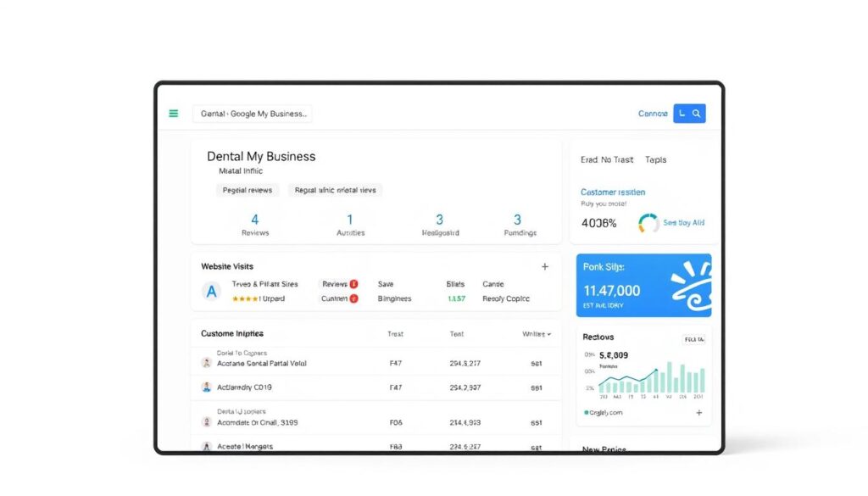This screenshot has width=868, height=496.
Task: Click the Cannce link in header
Action: point(653,114)
